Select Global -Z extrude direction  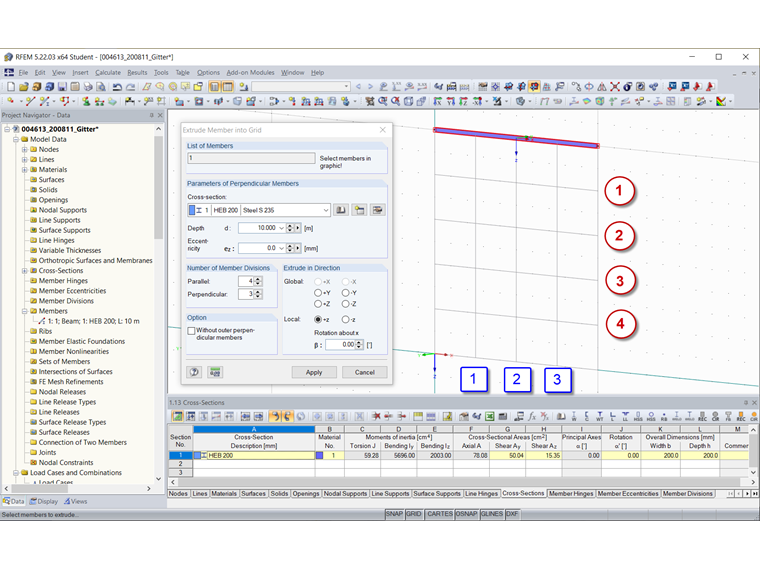pos(346,304)
